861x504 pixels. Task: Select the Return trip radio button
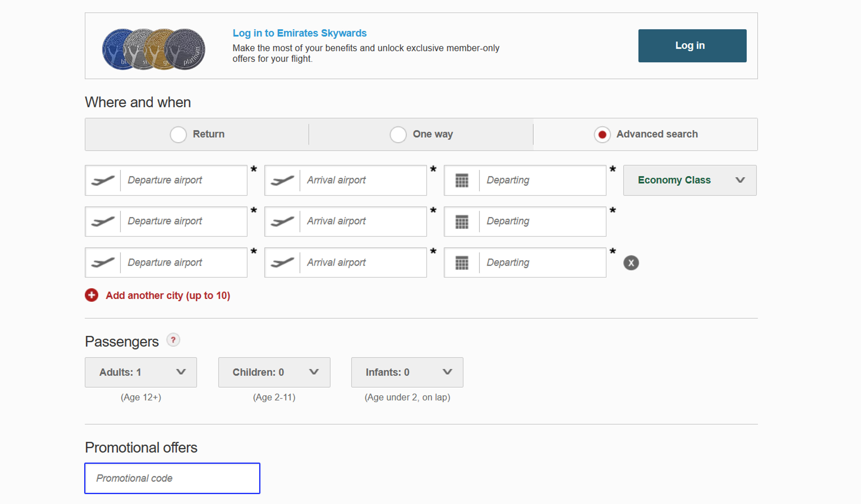[x=178, y=134]
